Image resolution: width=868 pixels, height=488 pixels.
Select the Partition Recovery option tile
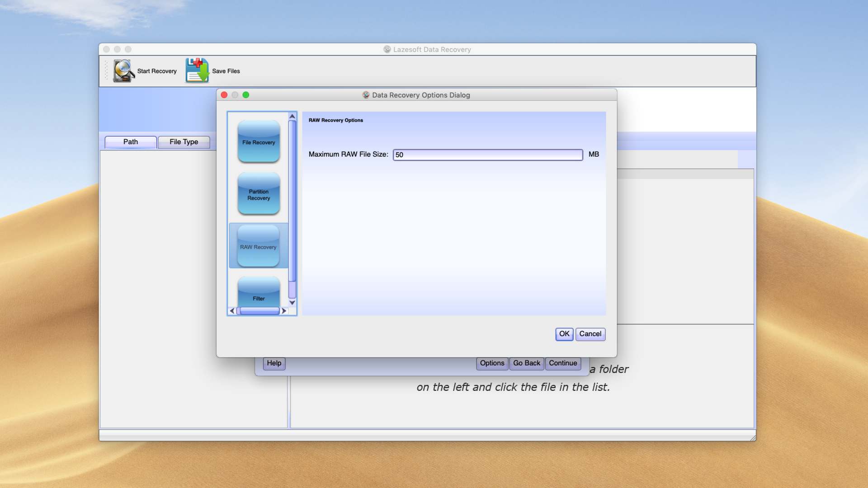tap(259, 194)
